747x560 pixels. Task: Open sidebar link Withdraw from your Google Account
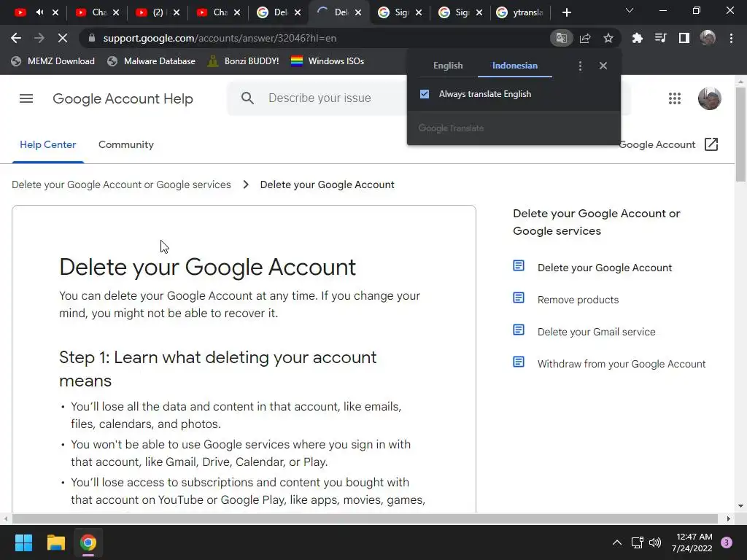click(x=622, y=364)
